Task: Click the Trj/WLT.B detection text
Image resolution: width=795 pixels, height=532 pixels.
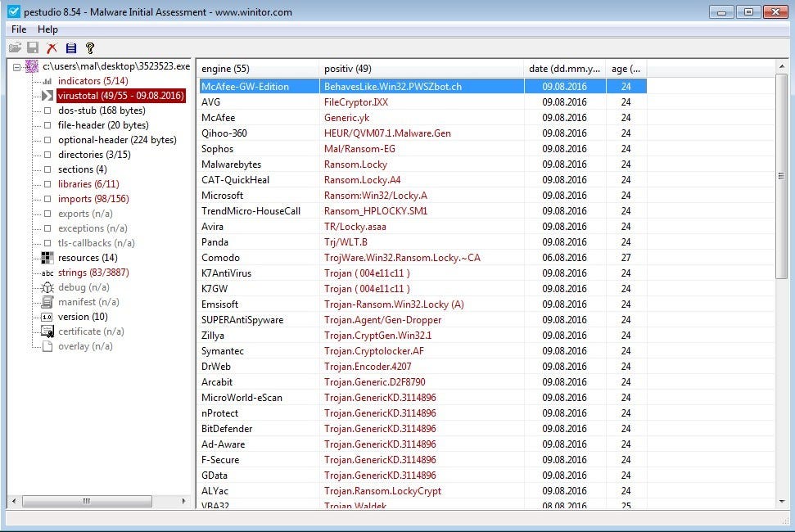Action: [346, 242]
